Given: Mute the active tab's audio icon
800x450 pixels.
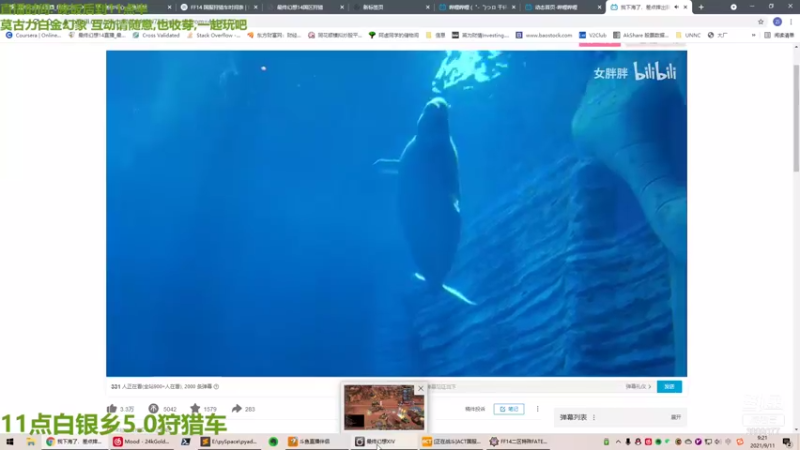Looking at the screenshot, I should click(677, 7).
